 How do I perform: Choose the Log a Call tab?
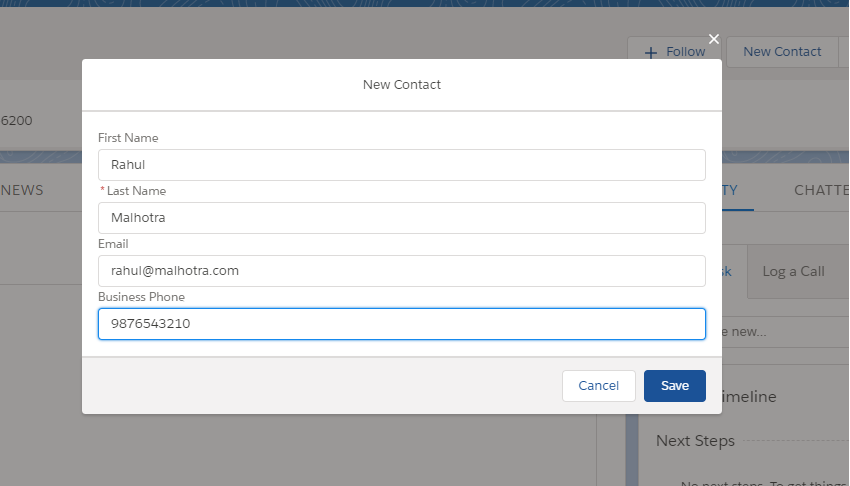click(x=793, y=271)
